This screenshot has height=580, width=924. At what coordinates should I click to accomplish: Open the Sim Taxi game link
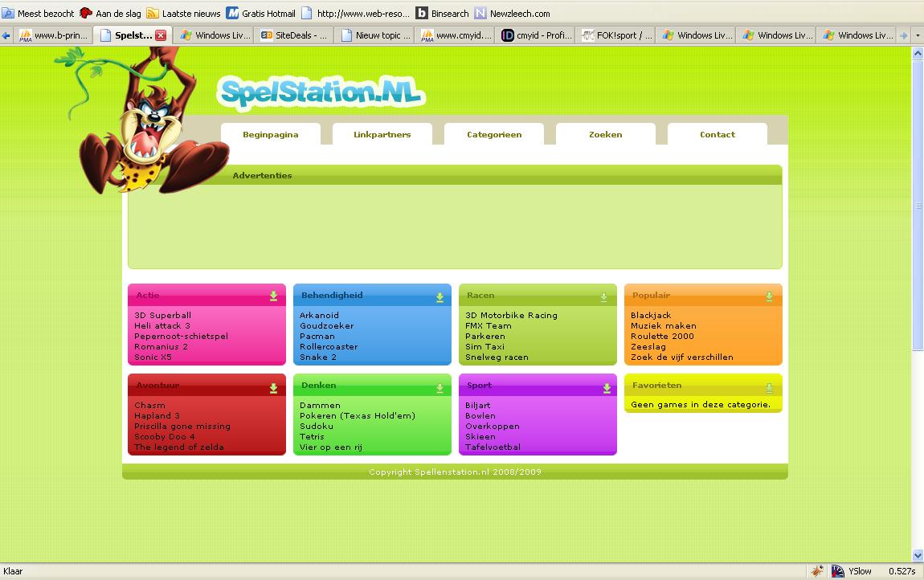(x=485, y=346)
